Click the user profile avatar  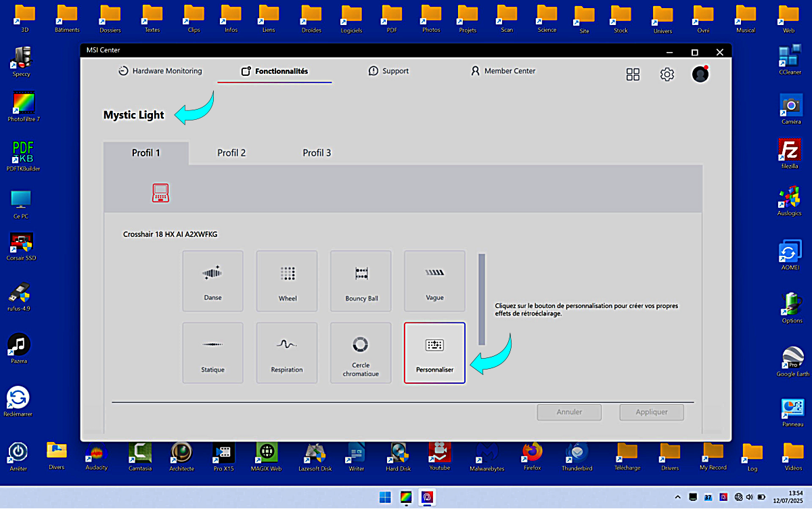(700, 74)
